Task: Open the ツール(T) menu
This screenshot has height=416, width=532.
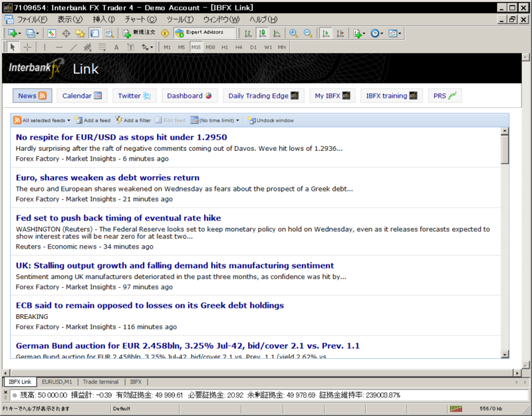Action: (x=180, y=19)
